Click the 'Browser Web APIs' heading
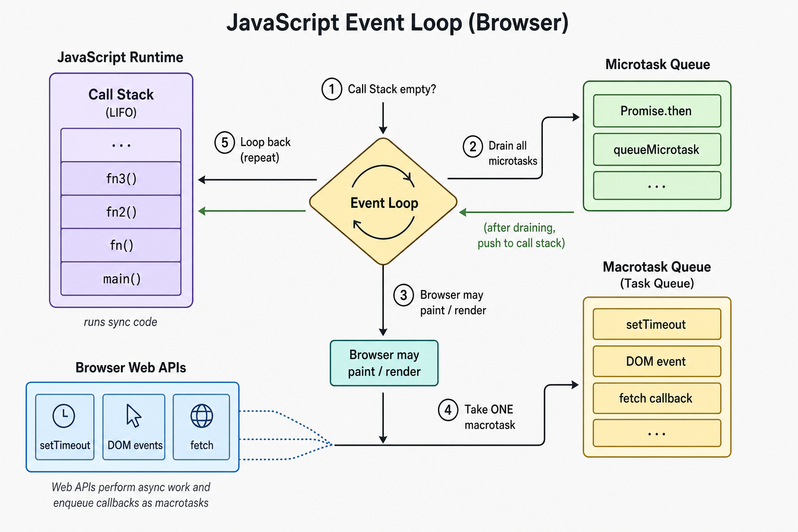 click(131, 368)
